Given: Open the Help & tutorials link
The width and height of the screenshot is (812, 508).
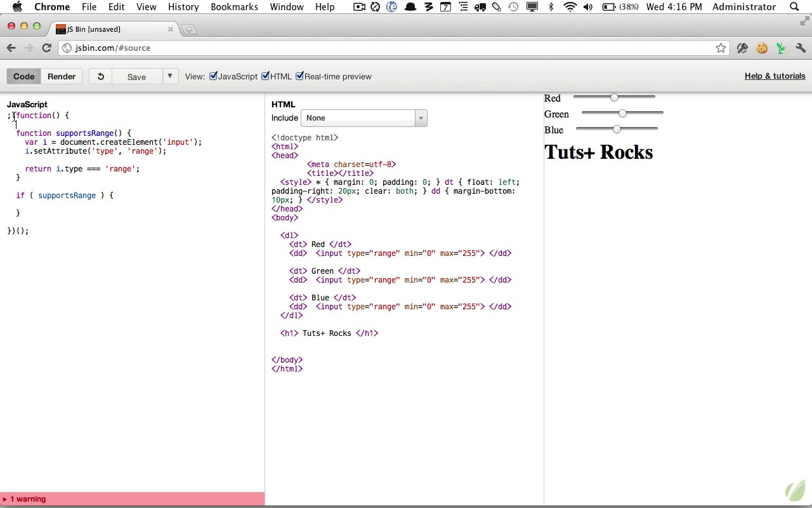Looking at the screenshot, I should (x=775, y=76).
